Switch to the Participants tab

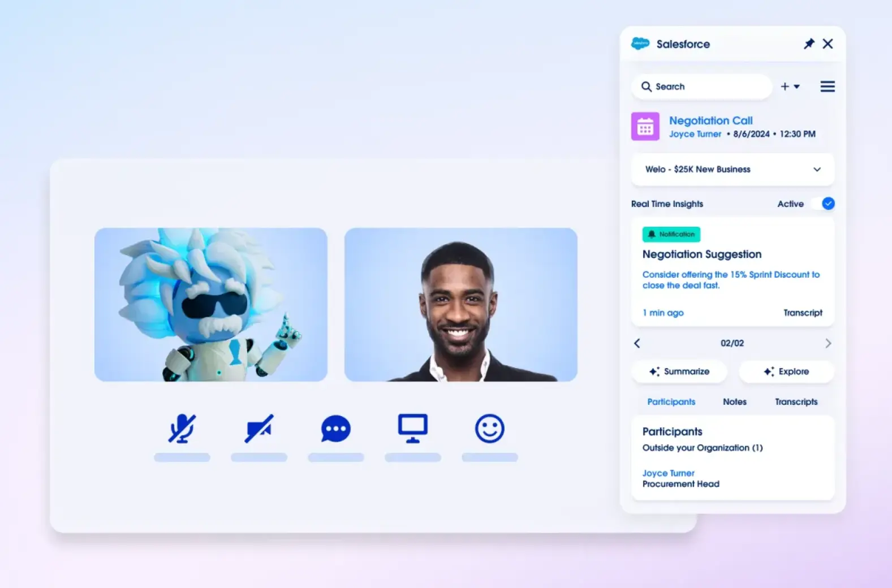[x=671, y=401]
